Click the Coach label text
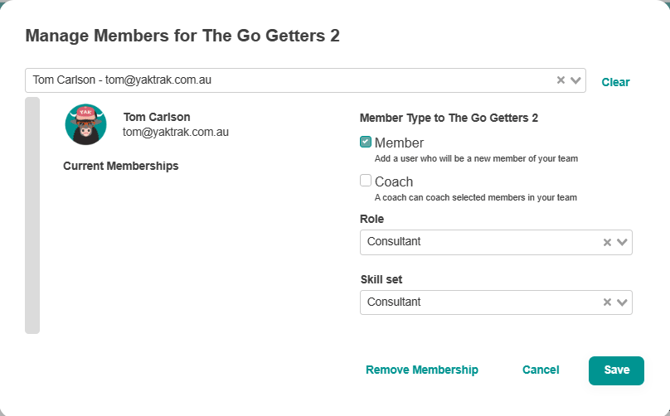This screenshot has width=670, height=416. tap(394, 182)
